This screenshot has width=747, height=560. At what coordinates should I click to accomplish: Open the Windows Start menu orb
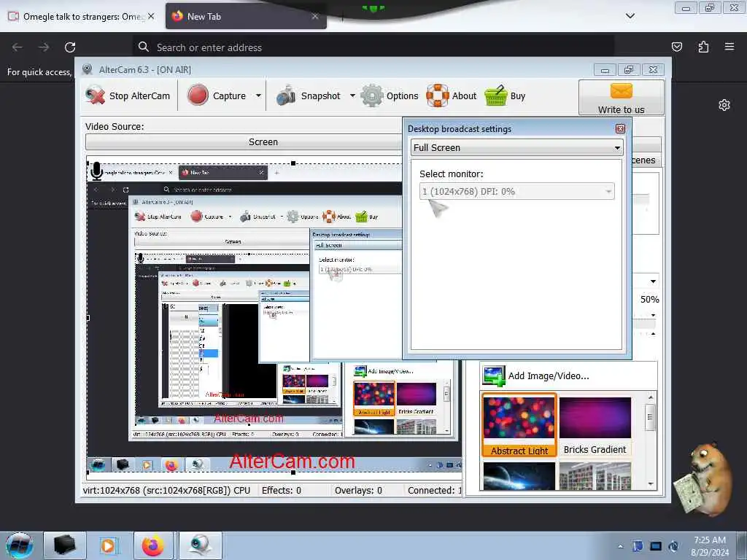(20, 545)
